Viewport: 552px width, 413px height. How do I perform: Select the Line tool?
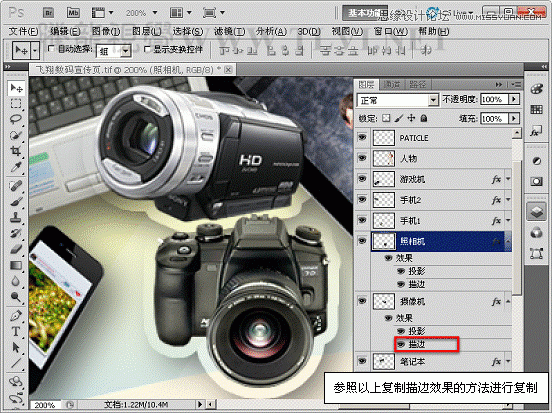click(16, 363)
